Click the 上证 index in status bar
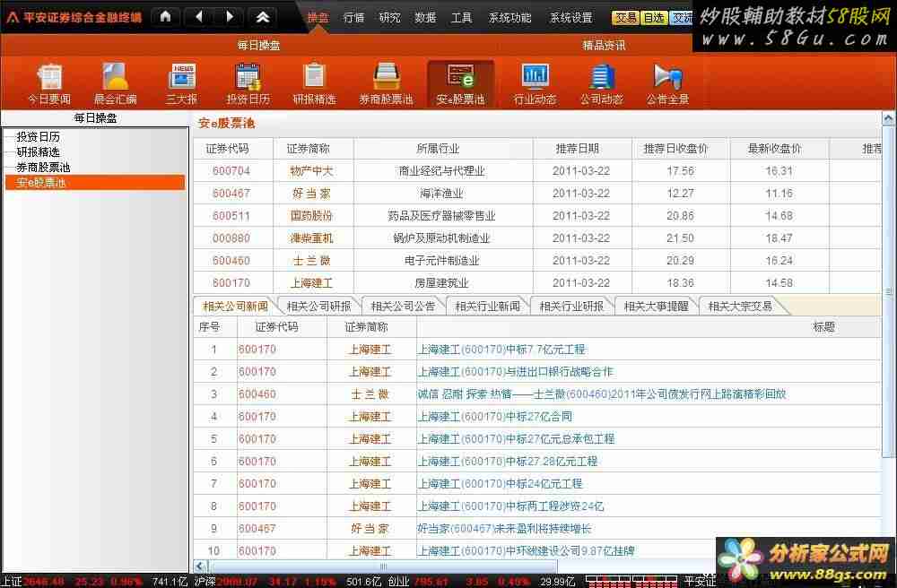The width and height of the screenshot is (897, 588). [12, 581]
